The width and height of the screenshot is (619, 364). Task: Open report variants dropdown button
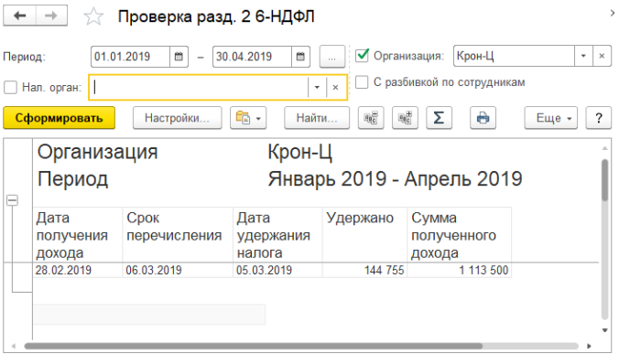pyautogui.click(x=248, y=118)
